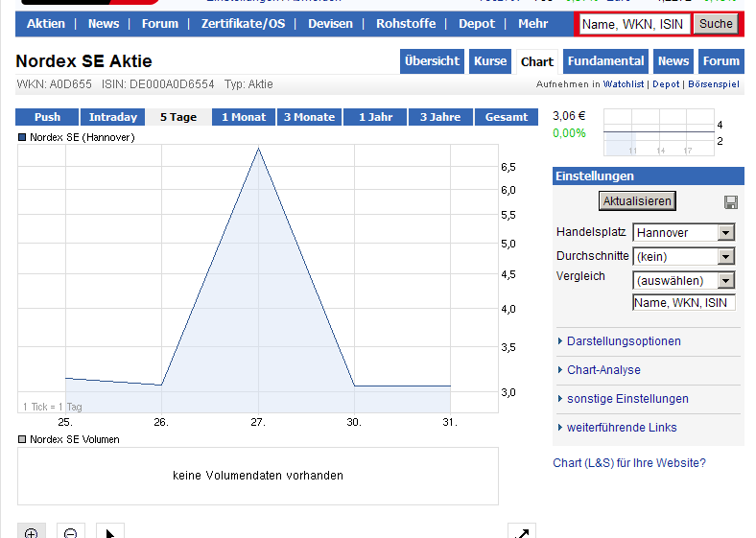The width and height of the screenshot is (756, 538).
Task: Open the Durchschnitte dropdown showing (kein)
Action: click(x=684, y=256)
